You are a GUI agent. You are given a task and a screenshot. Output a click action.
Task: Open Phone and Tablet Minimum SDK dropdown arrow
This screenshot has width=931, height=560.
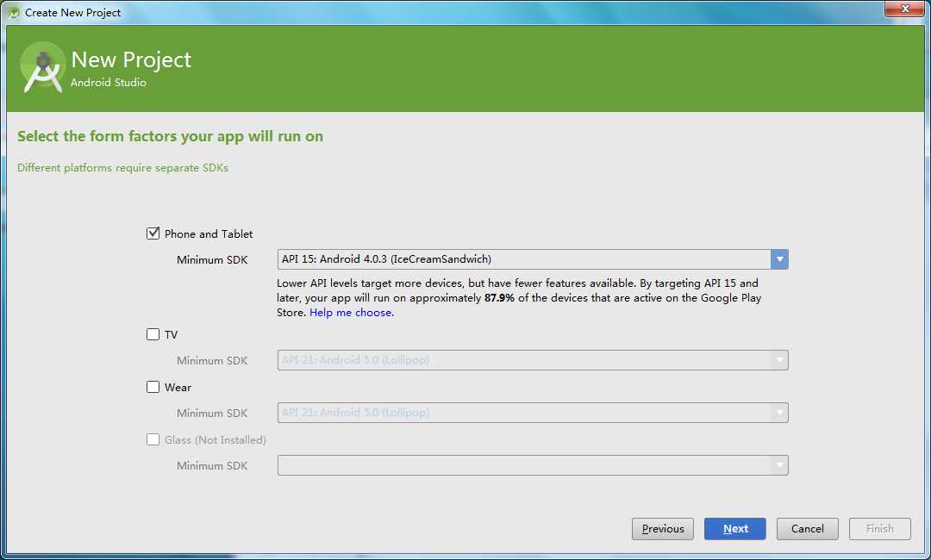(x=779, y=259)
